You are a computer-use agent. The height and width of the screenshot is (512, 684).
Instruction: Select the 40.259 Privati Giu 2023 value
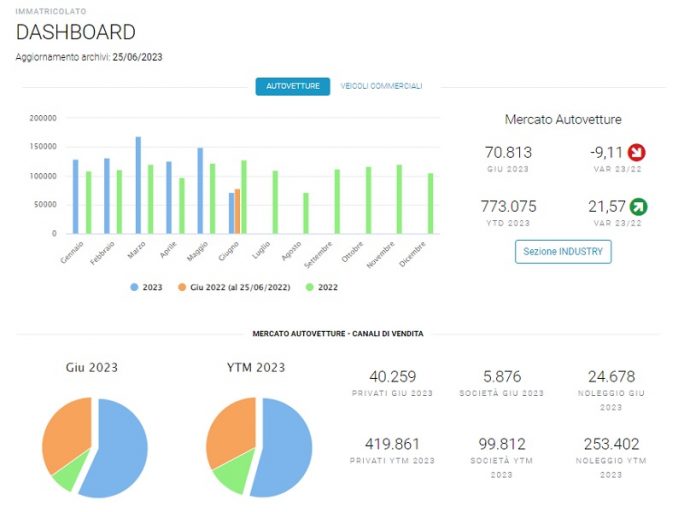pos(393,377)
